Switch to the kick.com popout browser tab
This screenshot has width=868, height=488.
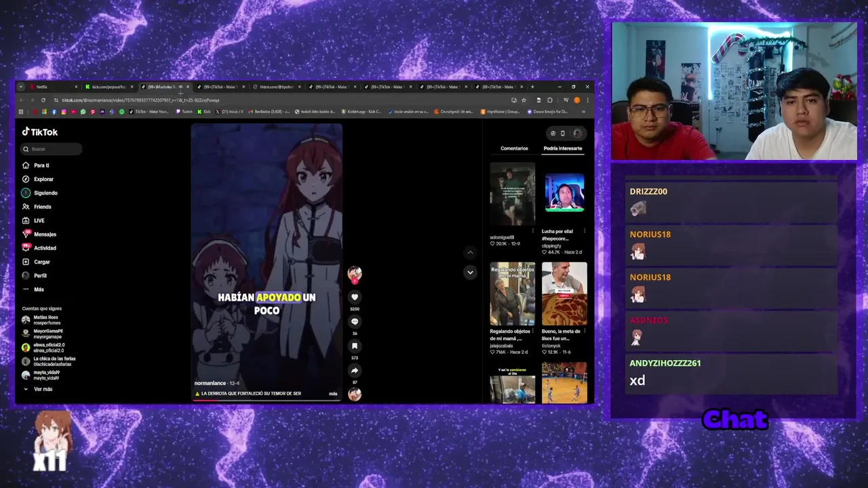108,87
